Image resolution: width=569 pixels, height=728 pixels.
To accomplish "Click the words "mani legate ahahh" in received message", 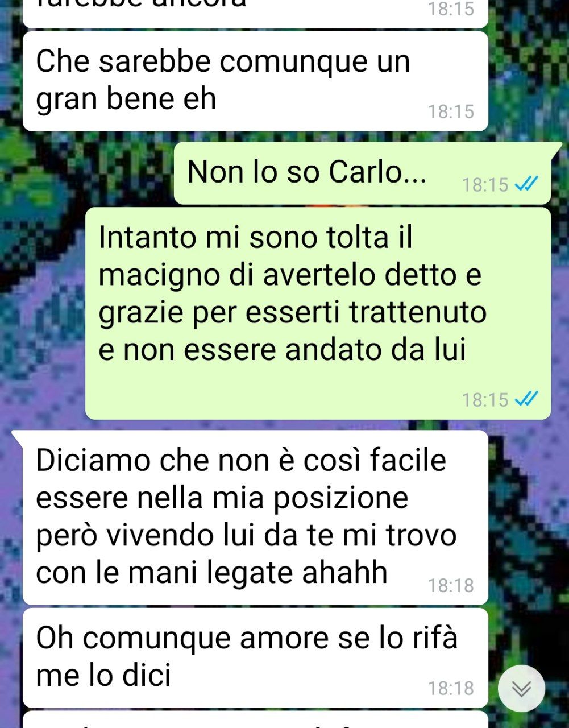I will (257, 572).
